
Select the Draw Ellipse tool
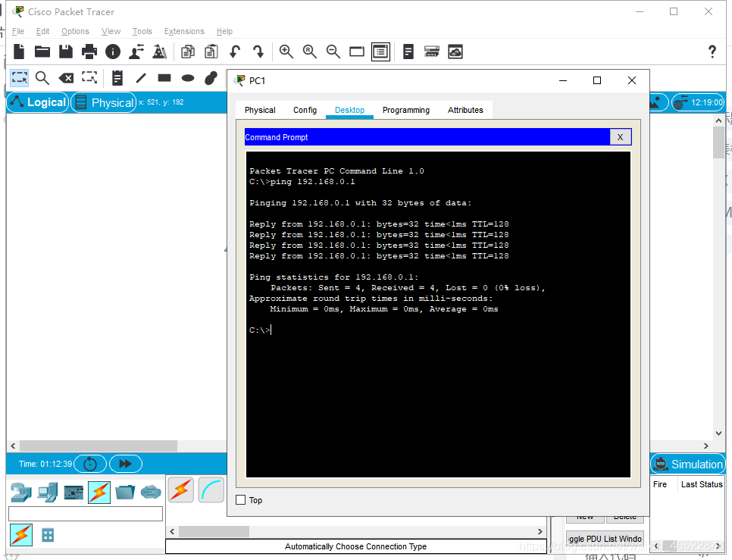(x=188, y=78)
